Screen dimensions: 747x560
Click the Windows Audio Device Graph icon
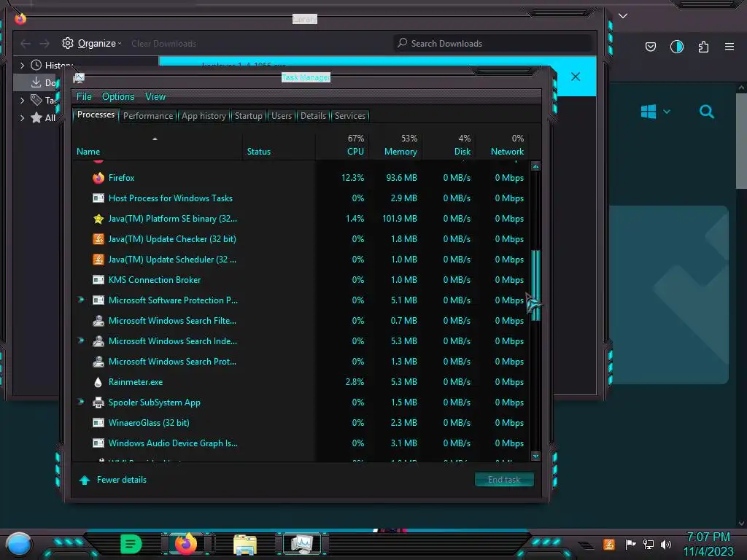tap(98, 443)
